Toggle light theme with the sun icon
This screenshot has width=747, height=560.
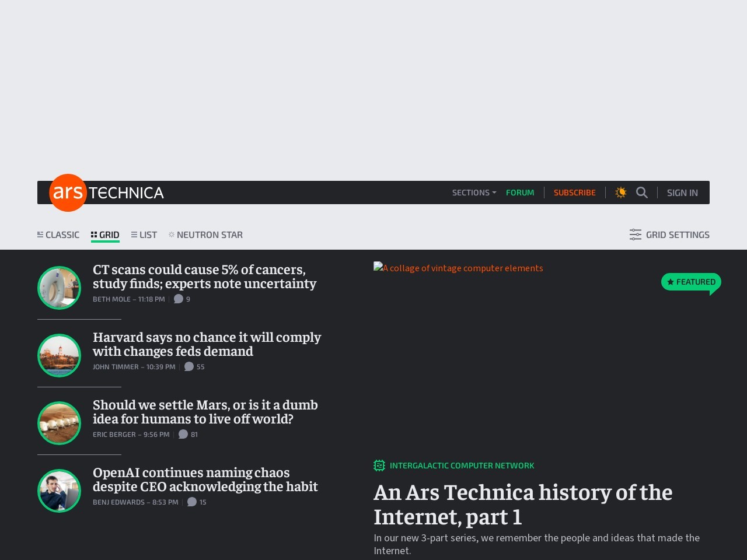click(x=621, y=192)
